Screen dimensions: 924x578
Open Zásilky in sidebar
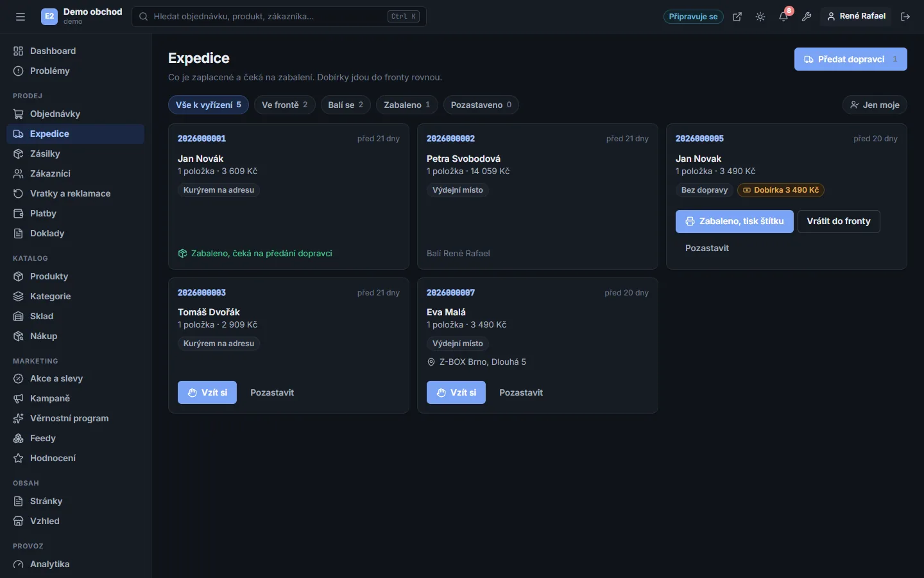pyautogui.click(x=75, y=153)
